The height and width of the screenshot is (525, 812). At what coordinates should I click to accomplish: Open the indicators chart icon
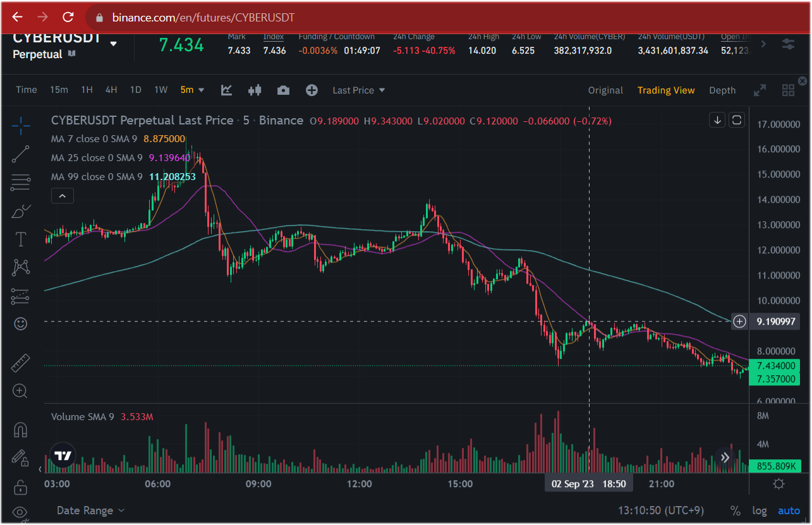[226, 90]
